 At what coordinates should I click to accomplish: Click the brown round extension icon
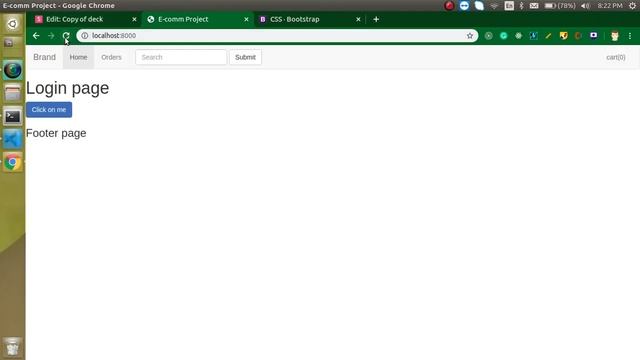(x=578, y=36)
